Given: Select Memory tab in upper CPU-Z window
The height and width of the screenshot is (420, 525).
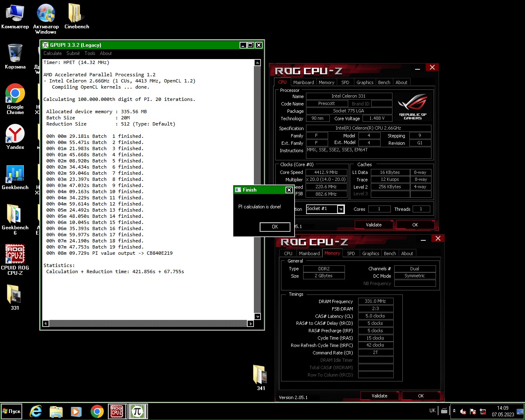Looking at the screenshot, I should [x=326, y=82].
